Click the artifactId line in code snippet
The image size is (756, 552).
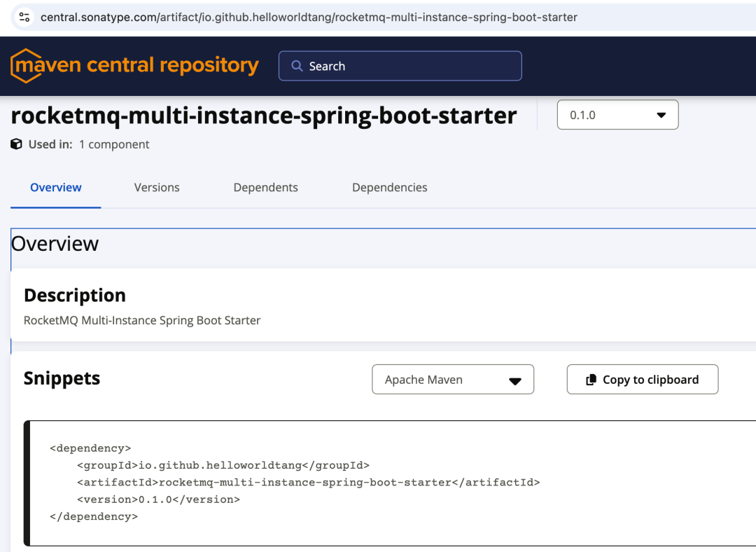[x=308, y=482]
